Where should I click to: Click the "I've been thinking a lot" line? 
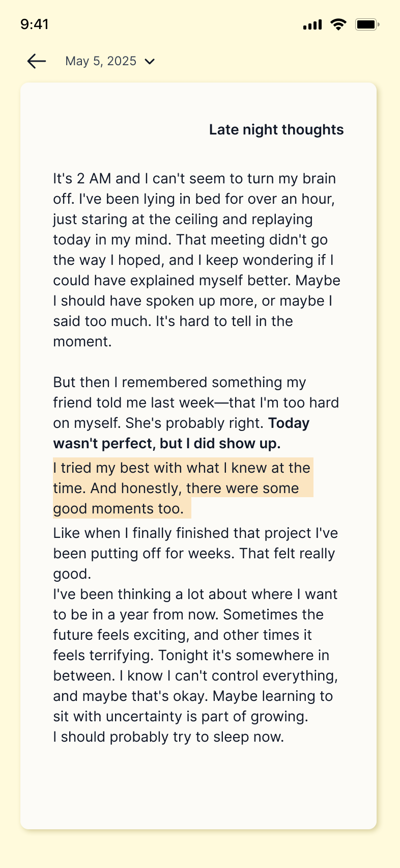tap(195, 594)
